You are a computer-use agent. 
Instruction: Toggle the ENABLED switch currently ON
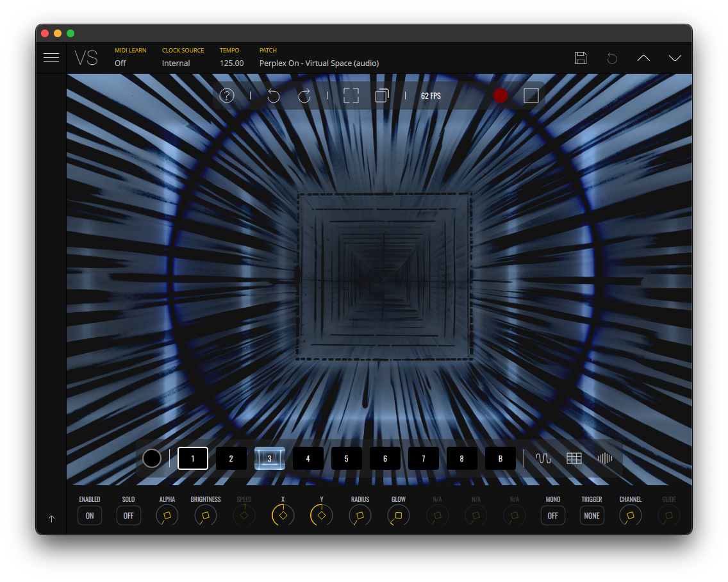pos(90,515)
